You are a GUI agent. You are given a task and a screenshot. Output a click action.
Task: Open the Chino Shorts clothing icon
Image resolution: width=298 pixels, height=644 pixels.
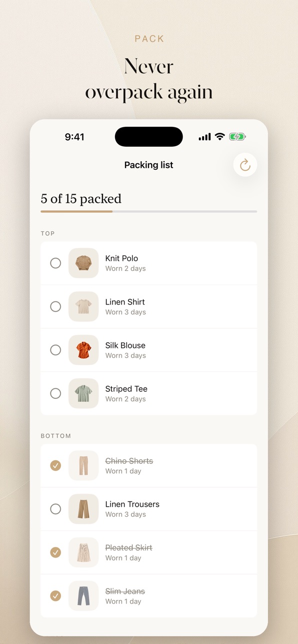click(x=83, y=465)
